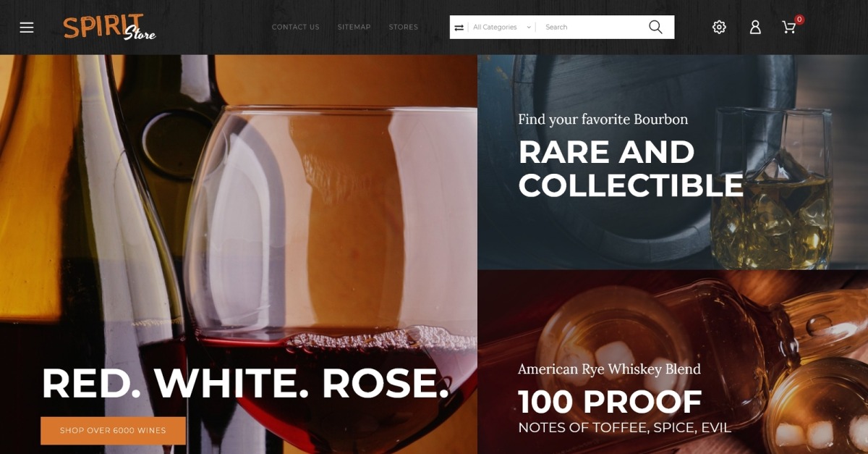Screen dimensions: 868x454
Task: Click American Rye Whiskey Blend text
Action: (x=609, y=369)
